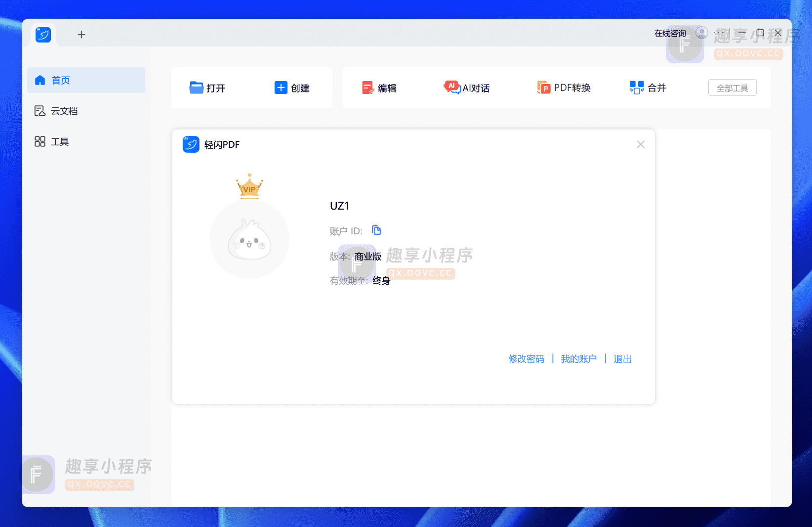
Task: Minimize the 轻闪PDF window
Action: pos(742,33)
